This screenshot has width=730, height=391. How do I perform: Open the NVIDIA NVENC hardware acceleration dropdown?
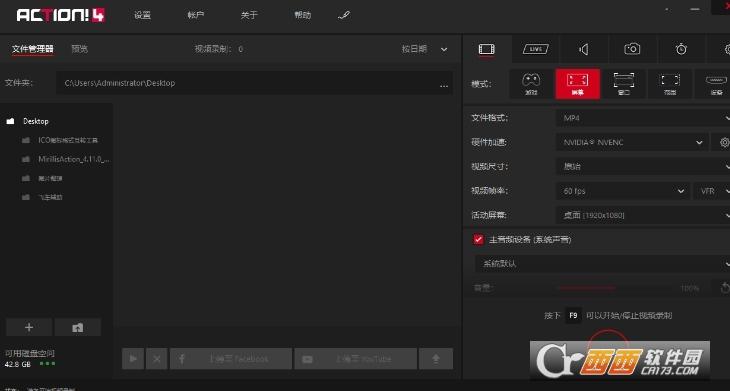[x=632, y=142]
